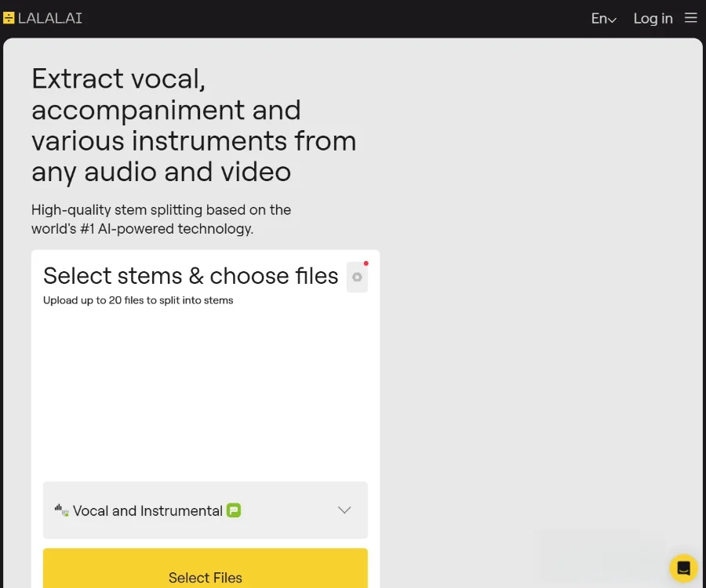Click the waveform icon in the stem selector
This screenshot has width=706, height=588.
point(60,510)
